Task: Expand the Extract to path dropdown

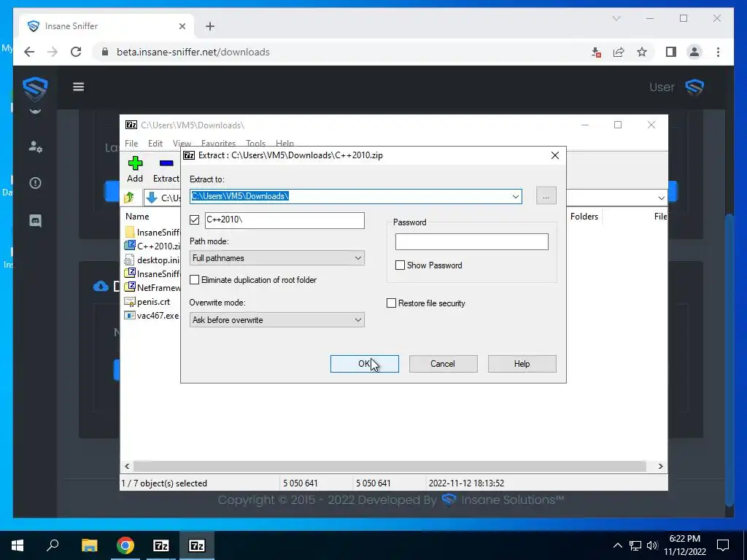Action: point(516,196)
